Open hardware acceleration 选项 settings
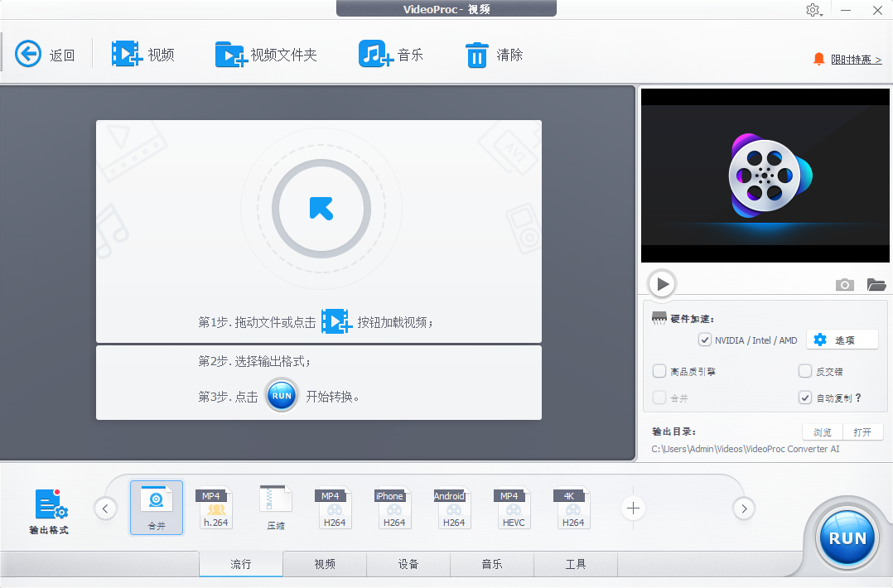Image resolution: width=893 pixels, height=588 pixels. pos(842,339)
